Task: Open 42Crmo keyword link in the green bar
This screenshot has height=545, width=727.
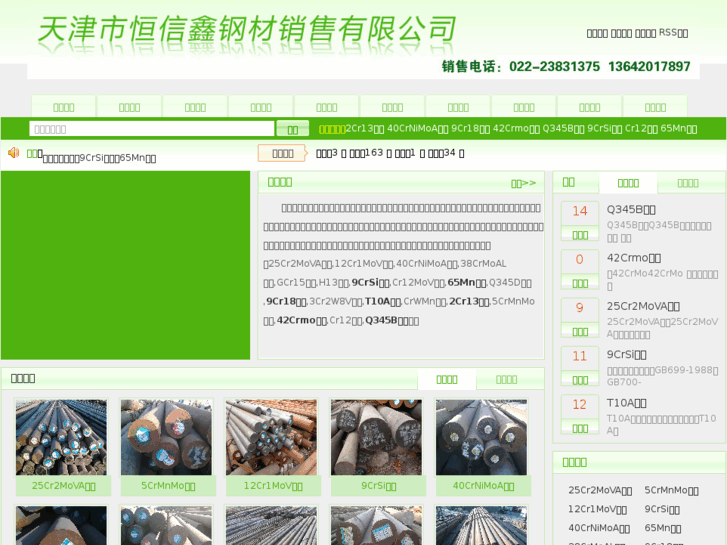Action: click(516, 128)
